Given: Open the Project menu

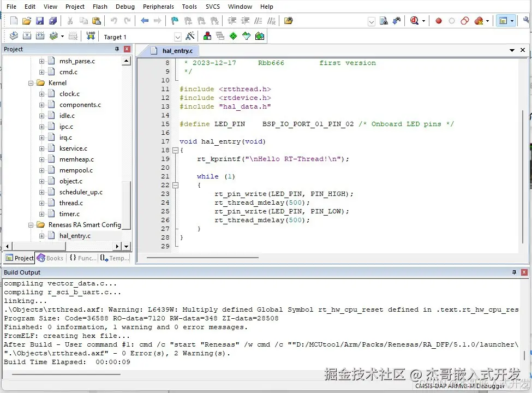Looking at the screenshot, I should 75,7.
